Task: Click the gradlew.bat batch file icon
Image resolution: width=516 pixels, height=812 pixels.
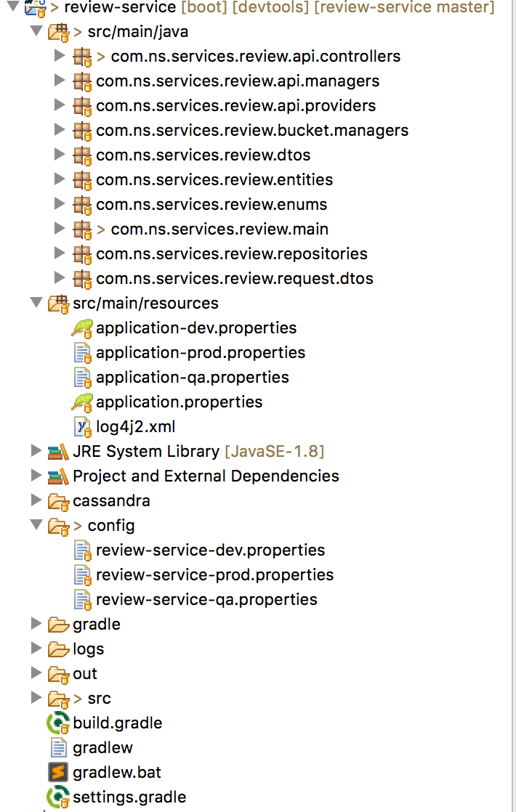Action: click(58, 772)
